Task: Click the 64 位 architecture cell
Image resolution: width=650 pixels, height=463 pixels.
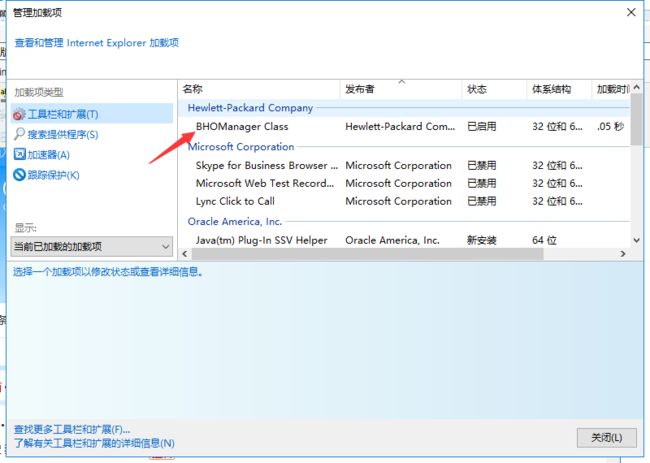Action: click(544, 240)
